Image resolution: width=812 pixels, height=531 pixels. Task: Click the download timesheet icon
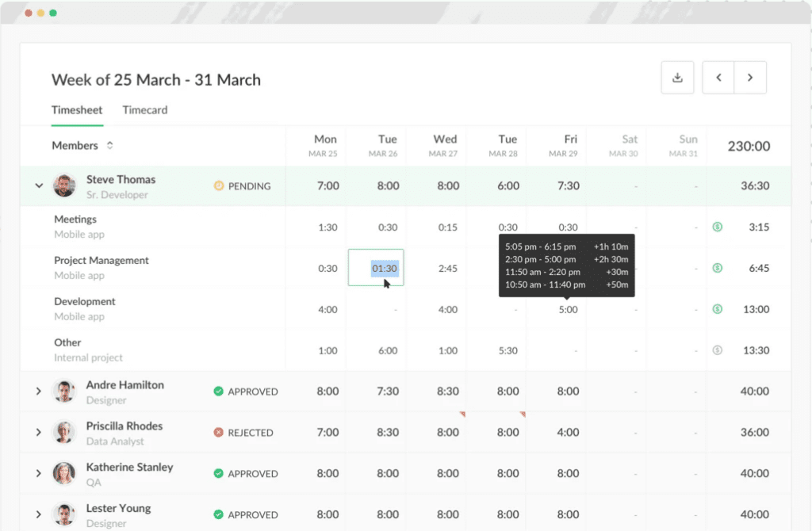[677, 77]
